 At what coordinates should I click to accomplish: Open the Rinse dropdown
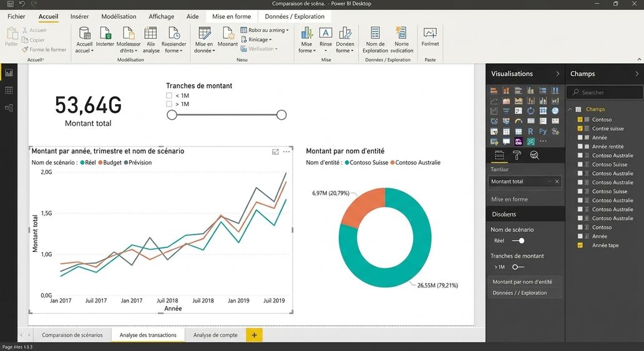coord(326,40)
